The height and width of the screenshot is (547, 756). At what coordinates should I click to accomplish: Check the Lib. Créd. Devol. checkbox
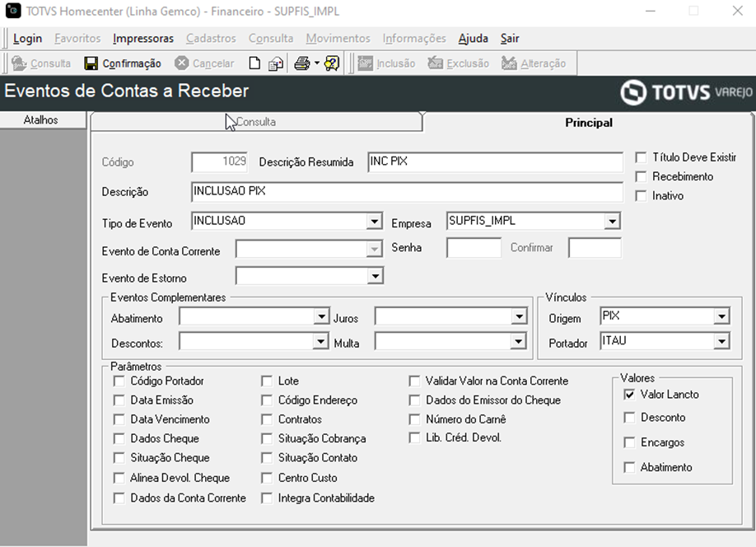tap(414, 438)
